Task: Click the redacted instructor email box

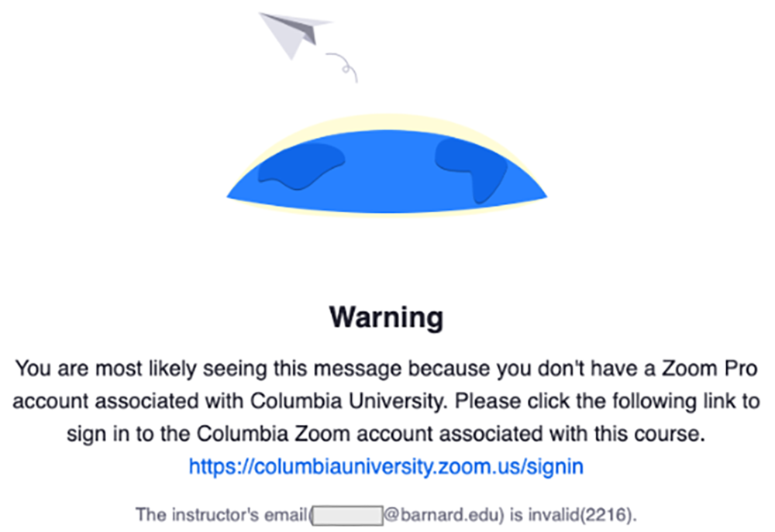Action: 347,514
